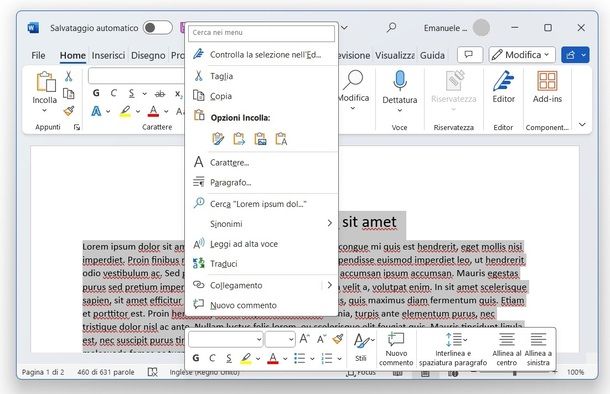Switch to the Inserisci ribbon tab

pyautogui.click(x=108, y=56)
